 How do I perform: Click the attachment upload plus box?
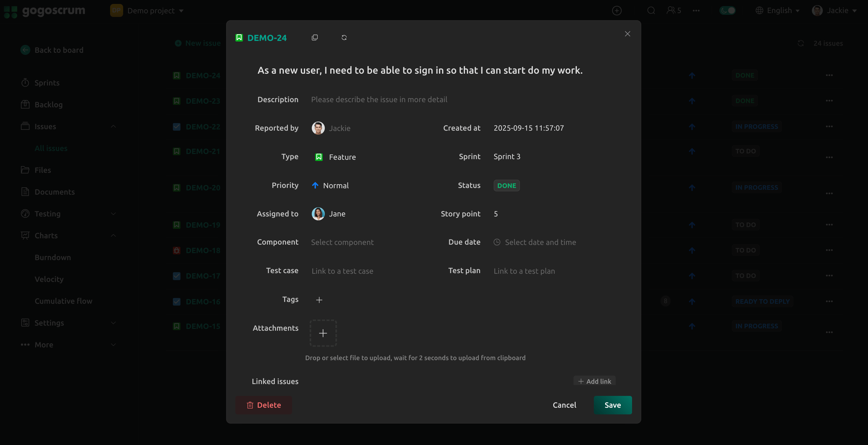[323, 333]
